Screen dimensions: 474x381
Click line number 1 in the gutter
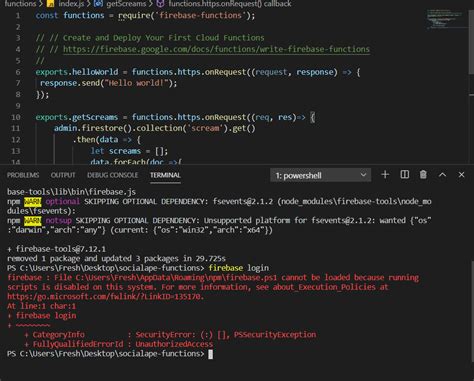(x=18, y=16)
